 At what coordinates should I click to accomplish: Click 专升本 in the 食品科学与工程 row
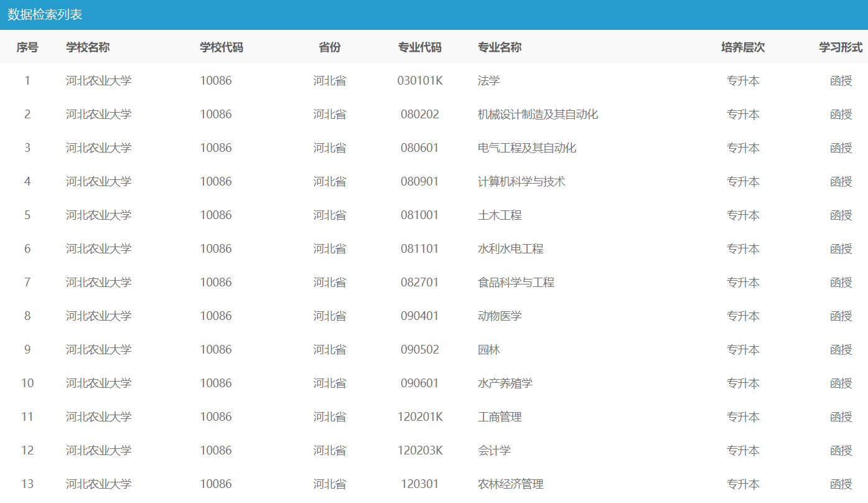pyautogui.click(x=743, y=283)
